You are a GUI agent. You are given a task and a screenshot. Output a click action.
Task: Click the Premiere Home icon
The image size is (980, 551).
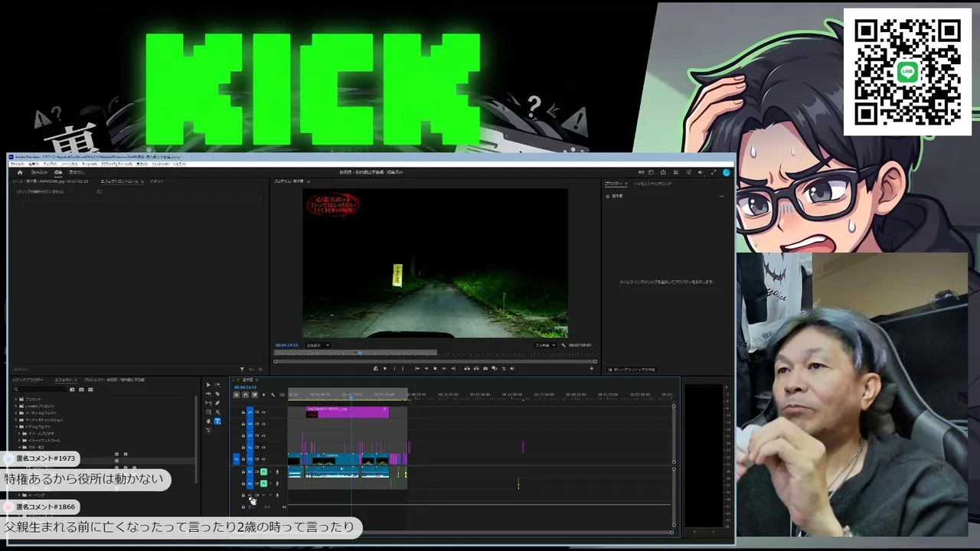click(20, 172)
